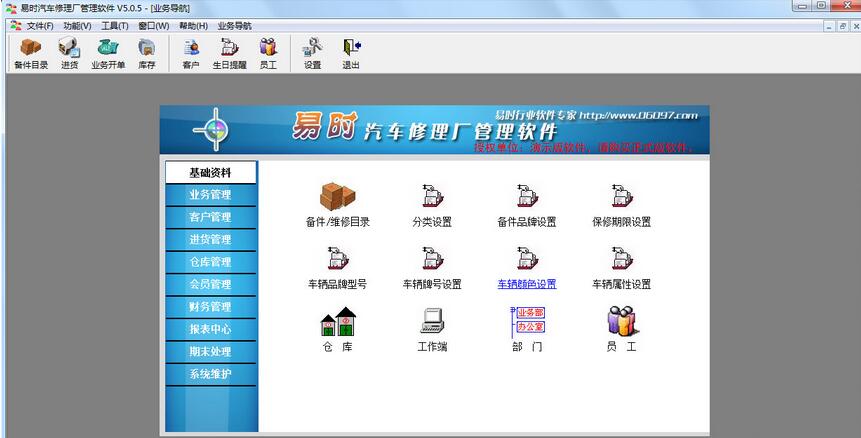The width and height of the screenshot is (861, 438).
Task: Open 备件目录 toolbar icon
Action: [x=31, y=54]
